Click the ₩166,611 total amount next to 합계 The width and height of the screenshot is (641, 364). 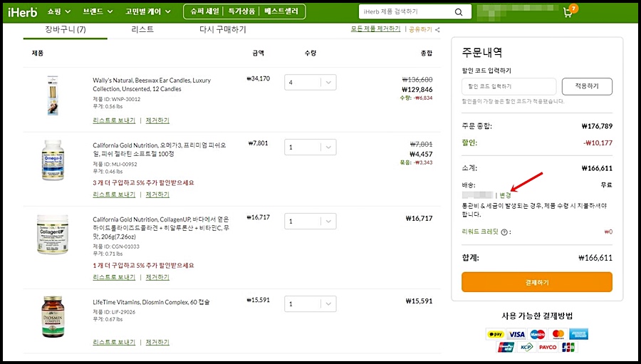point(595,258)
